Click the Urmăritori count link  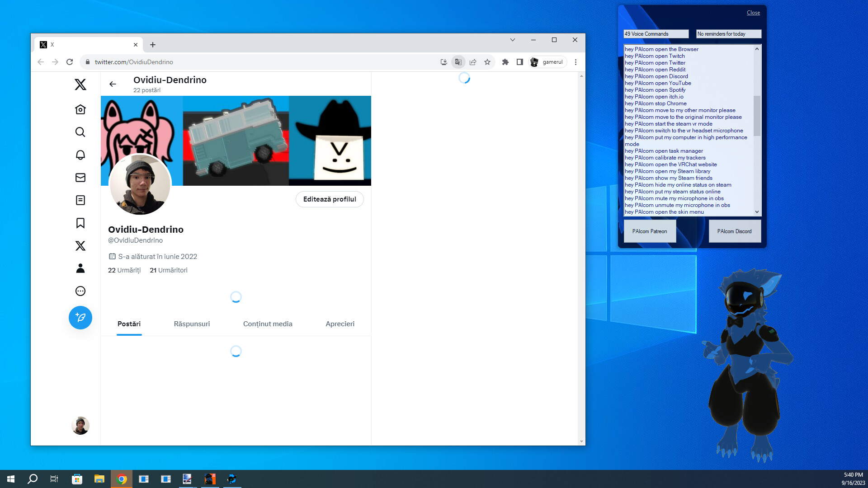[x=169, y=270]
